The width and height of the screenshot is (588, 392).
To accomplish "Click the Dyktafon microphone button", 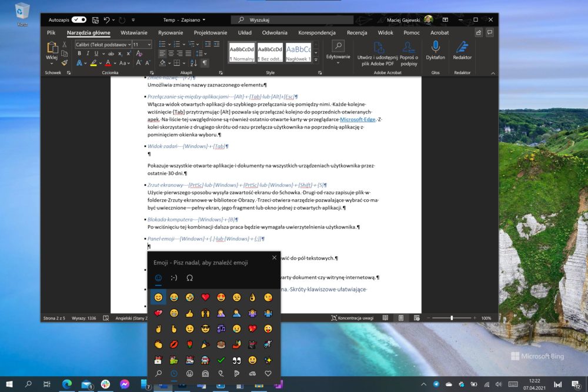I will click(435, 51).
